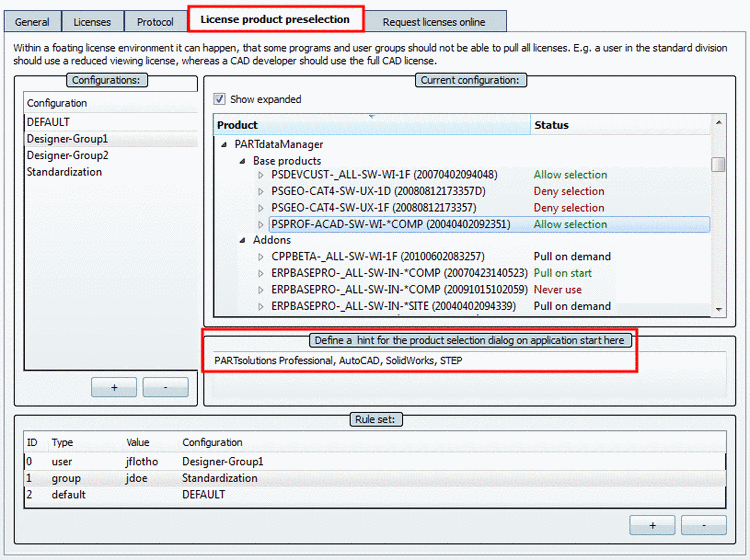Open Request licenses online tab

pyautogui.click(x=434, y=22)
